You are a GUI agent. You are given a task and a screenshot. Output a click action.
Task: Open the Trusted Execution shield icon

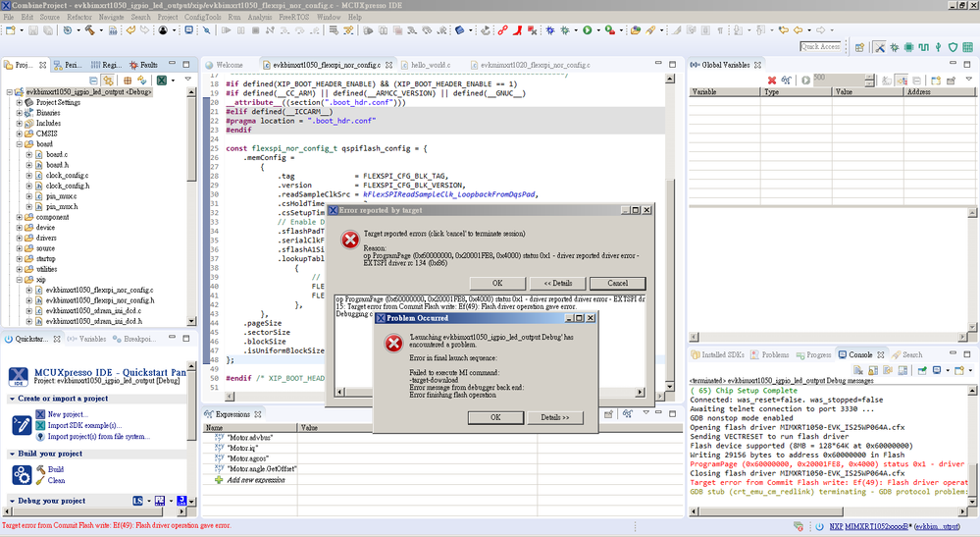tap(953, 47)
